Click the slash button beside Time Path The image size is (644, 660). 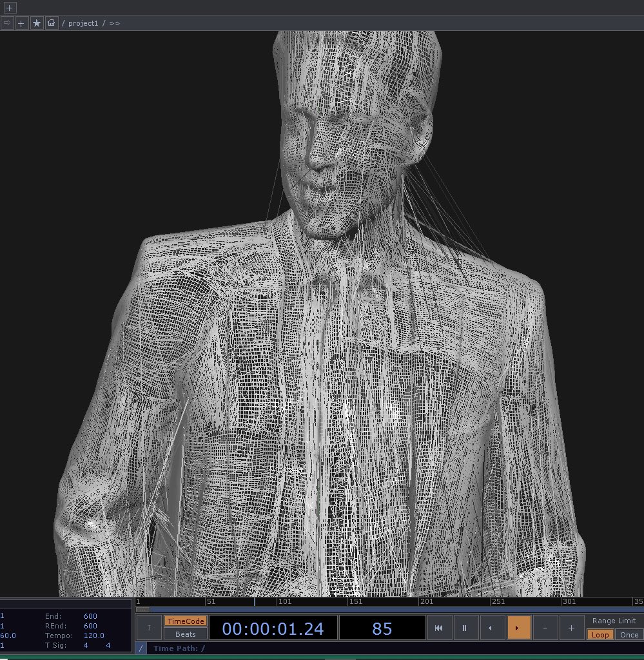[141, 648]
